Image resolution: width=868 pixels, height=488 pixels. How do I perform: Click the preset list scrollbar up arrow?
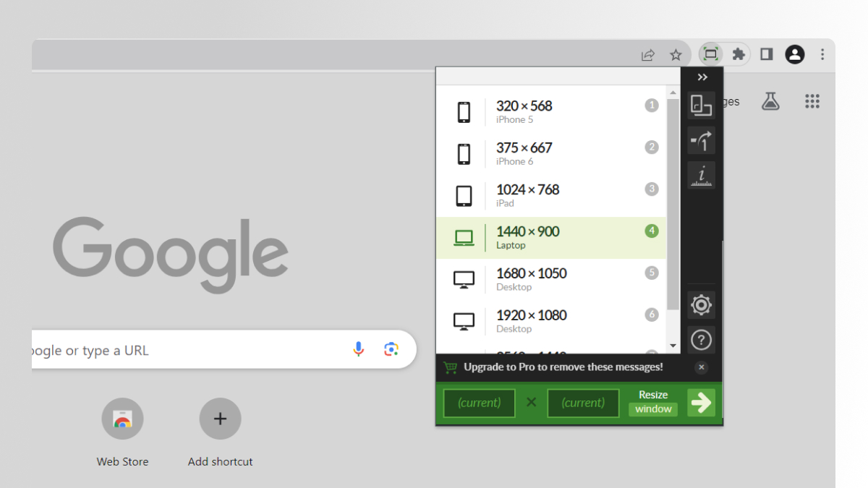pos(673,93)
